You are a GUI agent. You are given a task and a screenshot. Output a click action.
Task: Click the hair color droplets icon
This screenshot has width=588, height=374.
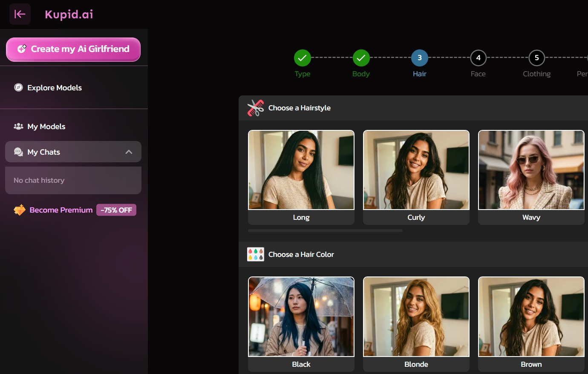[255, 254]
